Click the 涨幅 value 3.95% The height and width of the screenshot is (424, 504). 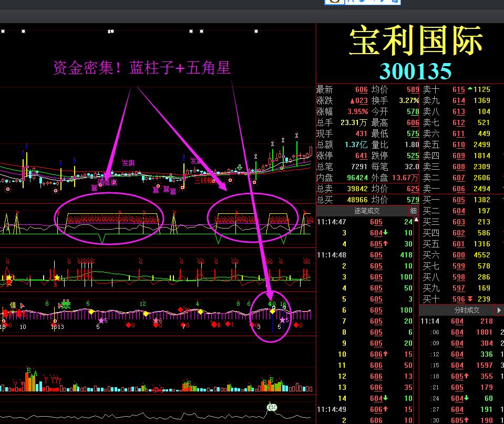(x=358, y=111)
